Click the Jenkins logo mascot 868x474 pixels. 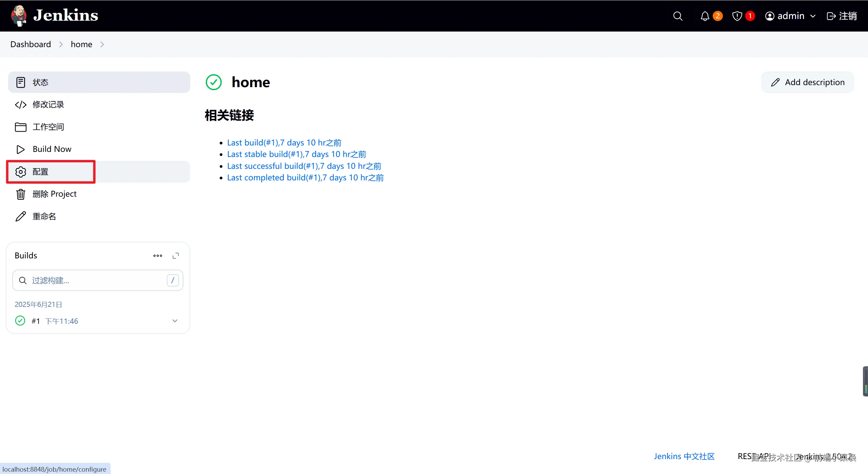point(19,16)
